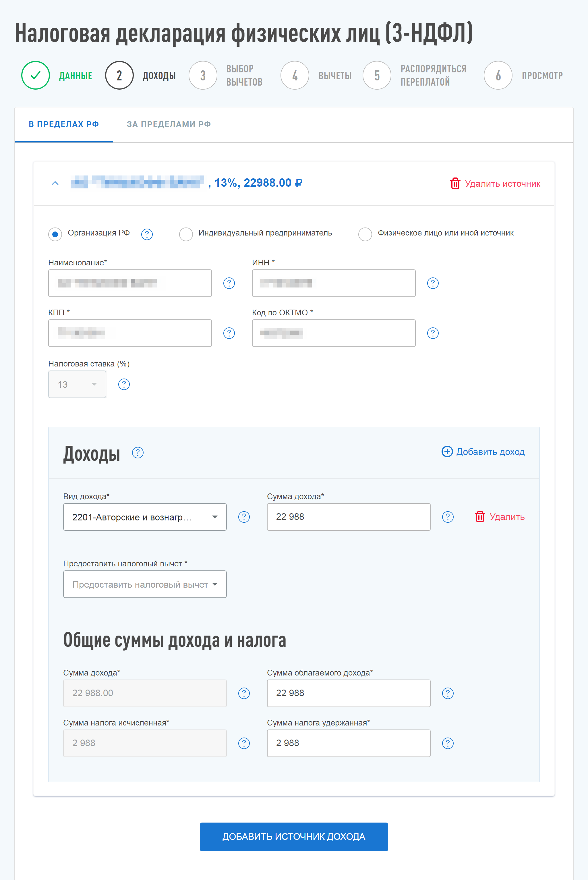Open help icon for Наименование field

(x=229, y=283)
